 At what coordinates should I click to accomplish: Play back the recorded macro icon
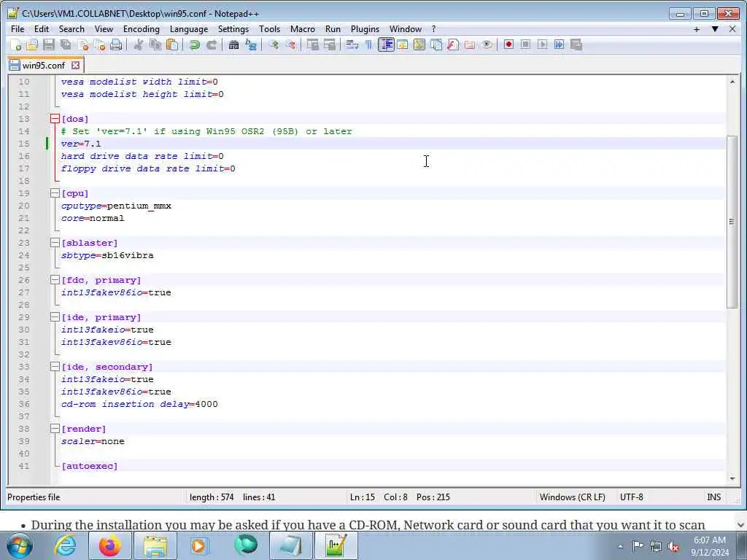[x=542, y=44]
